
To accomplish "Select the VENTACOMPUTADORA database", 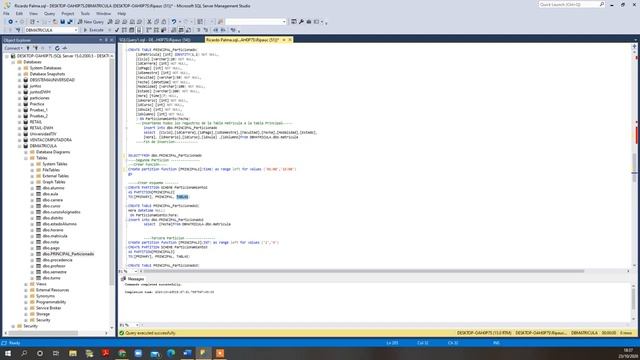I will [51, 140].
